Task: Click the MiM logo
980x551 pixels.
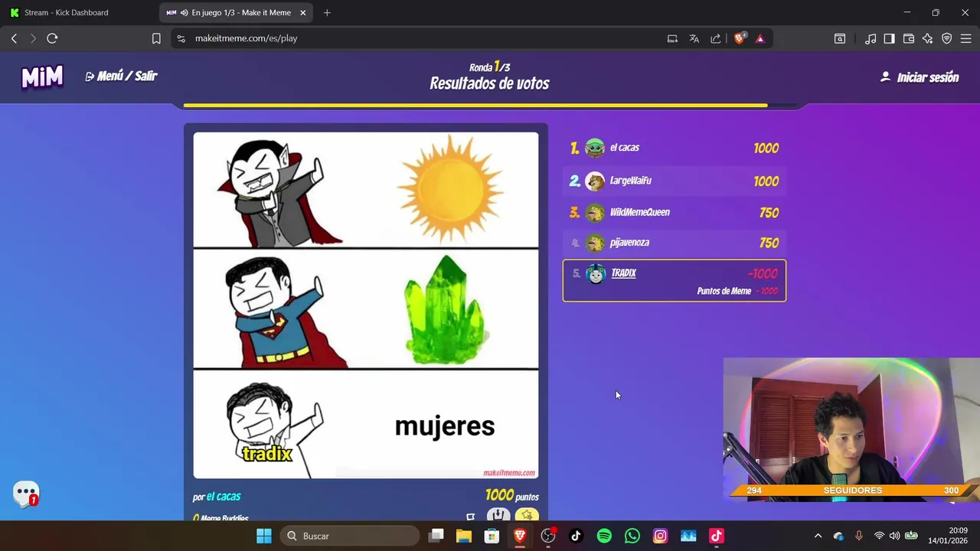Action: (42, 77)
